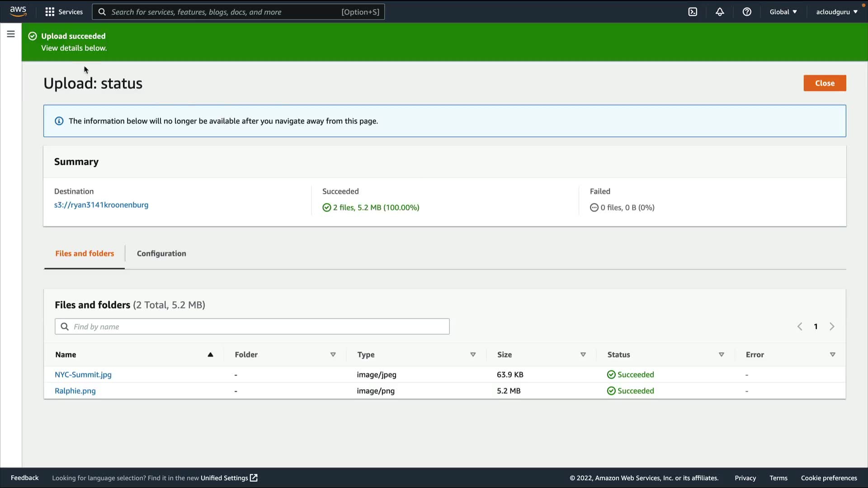Screen dimensions: 868x488
Task: Open the notifications bell
Action: (x=720, y=12)
